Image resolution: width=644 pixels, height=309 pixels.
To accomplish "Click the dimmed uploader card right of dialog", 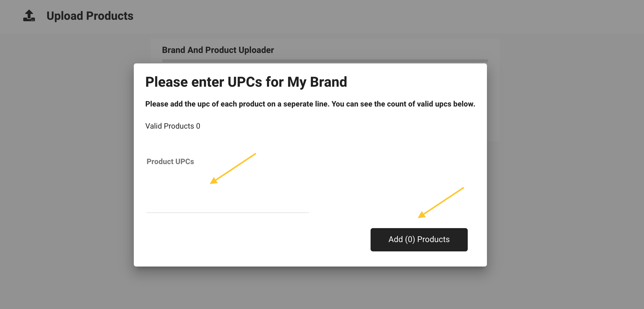I will (493, 102).
